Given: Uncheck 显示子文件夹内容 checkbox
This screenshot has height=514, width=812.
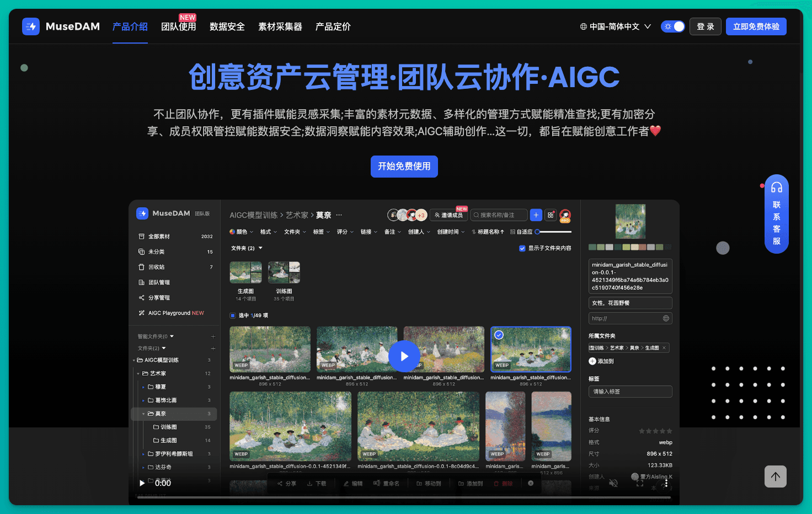Looking at the screenshot, I should click(x=522, y=249).
